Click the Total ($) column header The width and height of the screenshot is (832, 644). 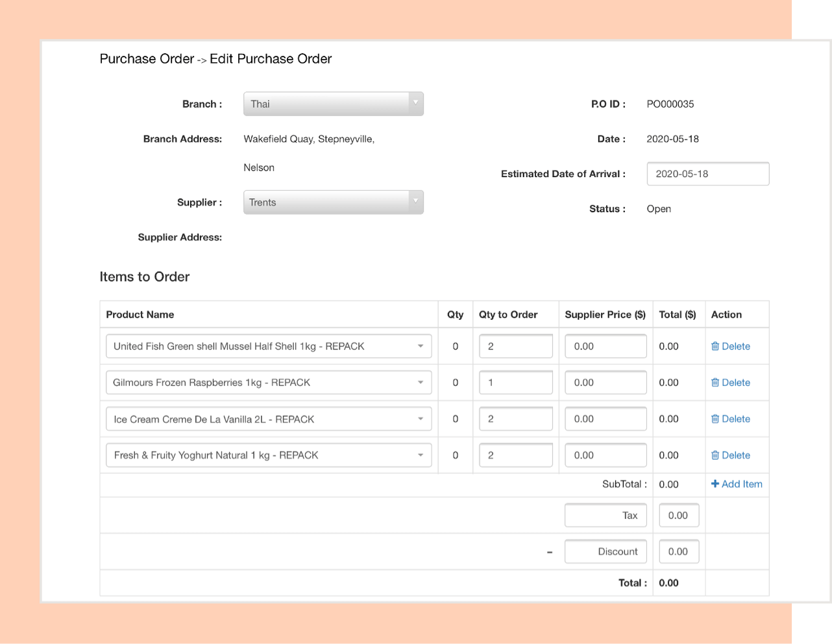(x=678, y=315)
